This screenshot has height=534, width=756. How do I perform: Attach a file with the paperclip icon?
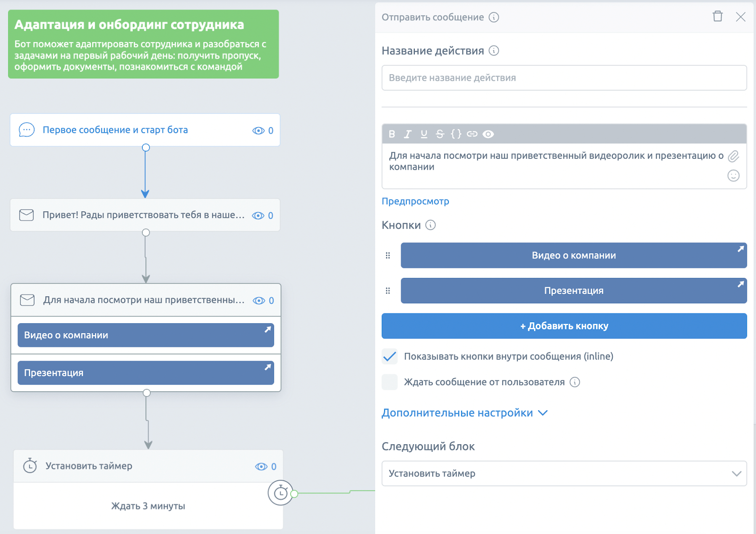coord(733,156)
